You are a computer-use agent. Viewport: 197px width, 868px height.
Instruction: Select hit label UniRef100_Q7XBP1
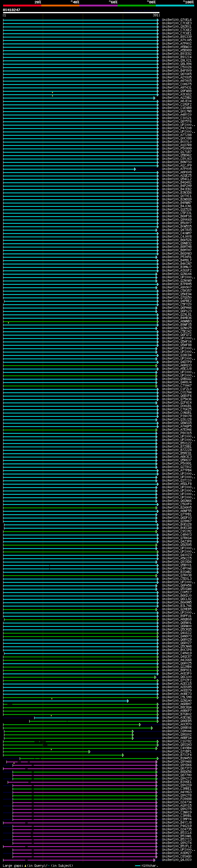(x=177, y=751)
